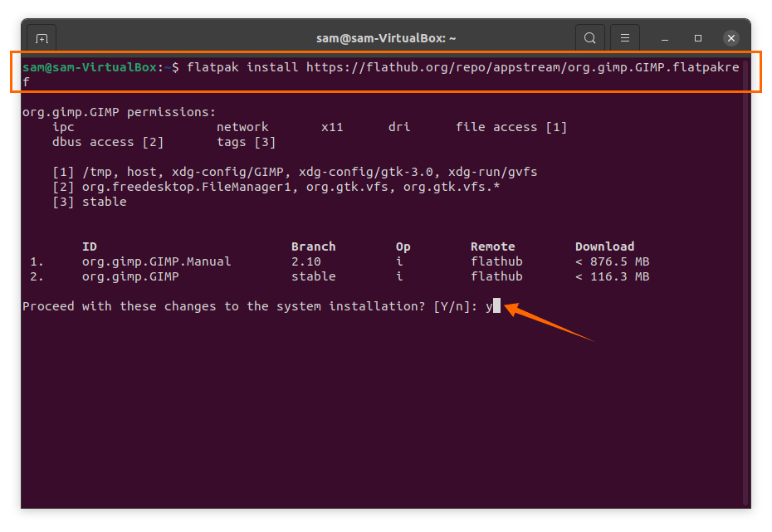Click the terminal vertical scrollbar
Image resolution: width=772 pixels, height=532 pixels.
(746, 283)
